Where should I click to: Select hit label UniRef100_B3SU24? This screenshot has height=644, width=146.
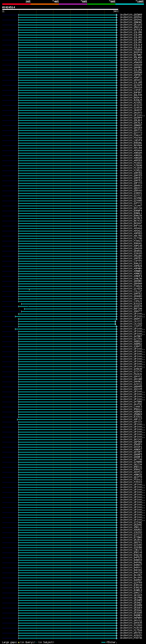click(131, 304)
